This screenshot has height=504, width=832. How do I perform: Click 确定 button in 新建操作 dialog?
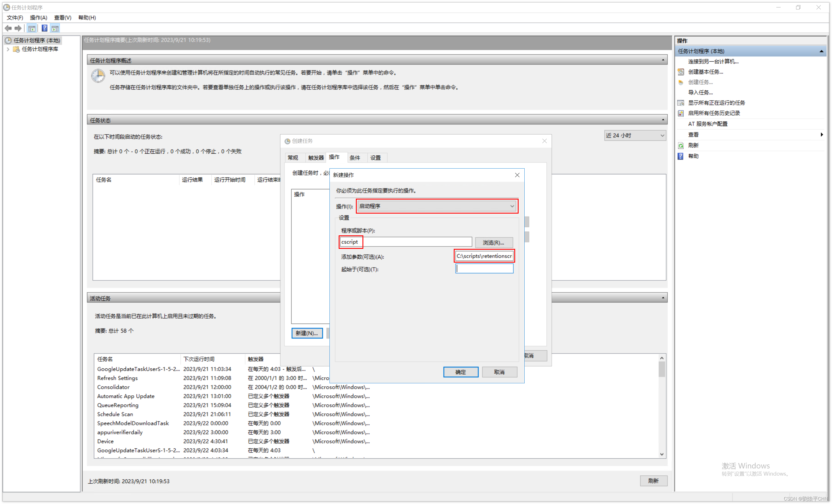461,372
